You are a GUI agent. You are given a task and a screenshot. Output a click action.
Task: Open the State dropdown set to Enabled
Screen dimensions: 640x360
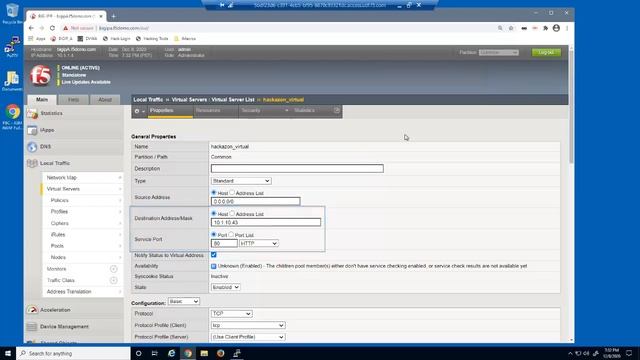[225, 287]
